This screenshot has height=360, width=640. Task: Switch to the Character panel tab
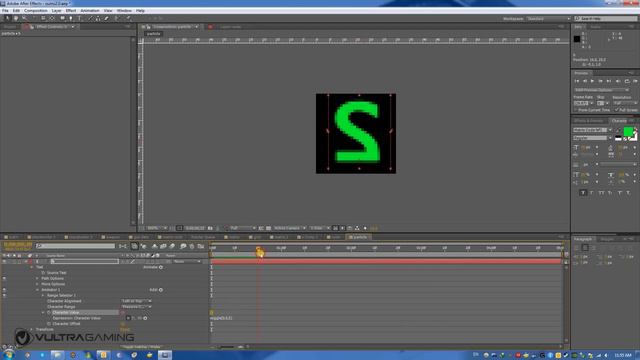(619, 121)
